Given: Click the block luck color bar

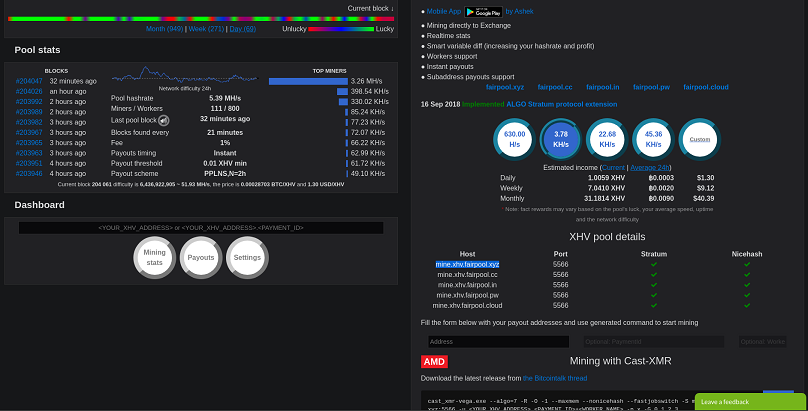Looking at the screenshot, I should [x=201, y=19].
